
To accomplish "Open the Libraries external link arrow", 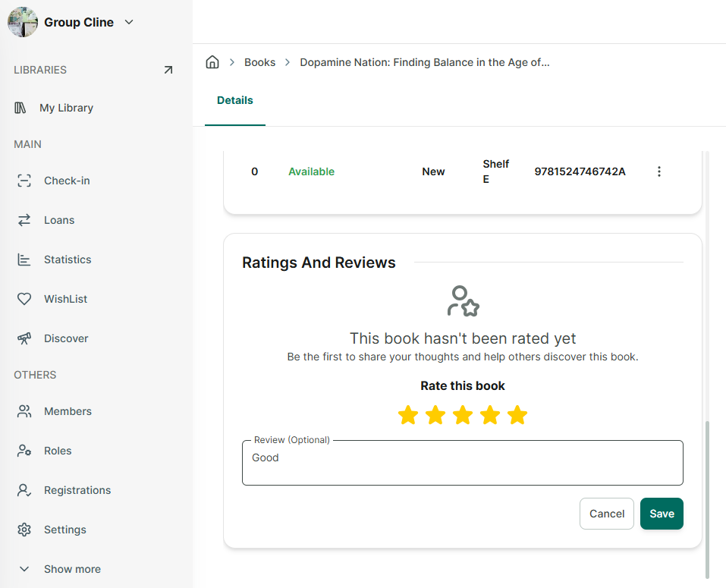I will tap(168, 70).
